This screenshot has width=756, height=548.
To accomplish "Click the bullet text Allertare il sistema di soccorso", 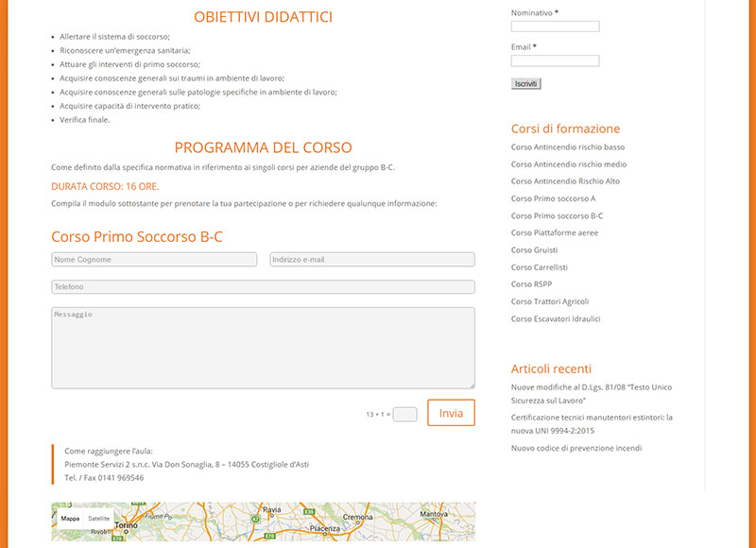I will (x=114, y=37).
